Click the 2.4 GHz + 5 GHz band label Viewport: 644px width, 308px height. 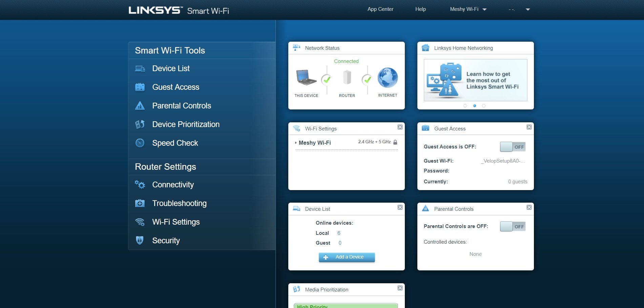[374, 142]
